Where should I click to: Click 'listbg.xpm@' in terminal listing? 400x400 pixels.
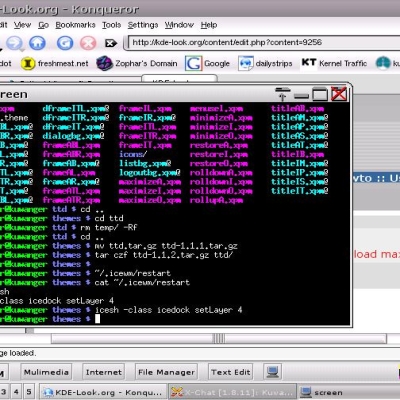click(x=145, y=164)
